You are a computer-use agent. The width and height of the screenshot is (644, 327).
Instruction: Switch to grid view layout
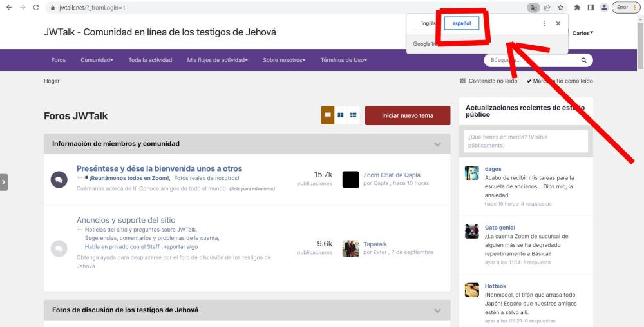[x=341, y=115]
